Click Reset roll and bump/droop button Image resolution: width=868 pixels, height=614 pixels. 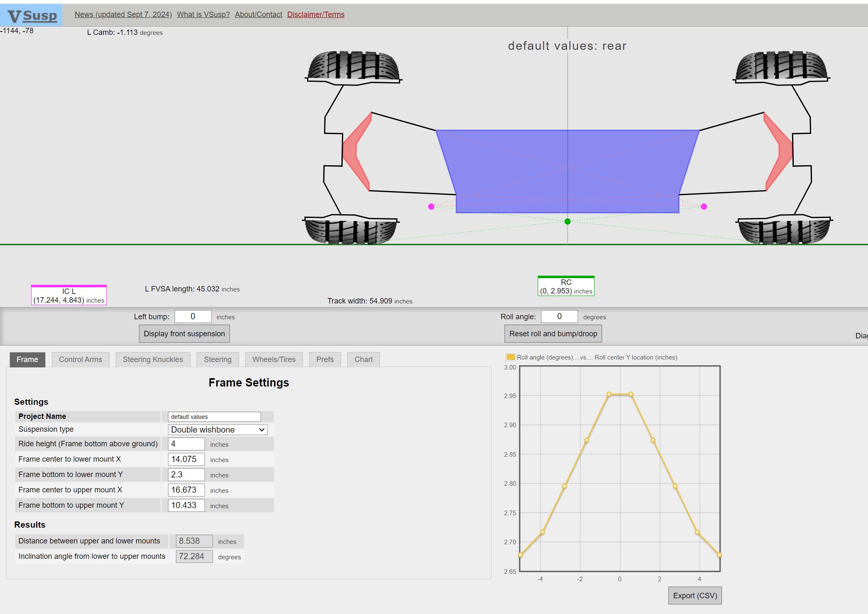click(x=553, y=334)
